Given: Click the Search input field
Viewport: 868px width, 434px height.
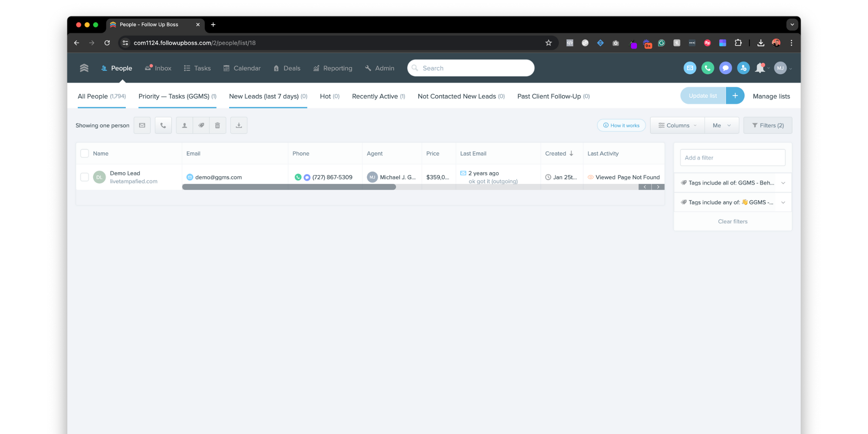Looking at the screenshot, I should (471, 68).
